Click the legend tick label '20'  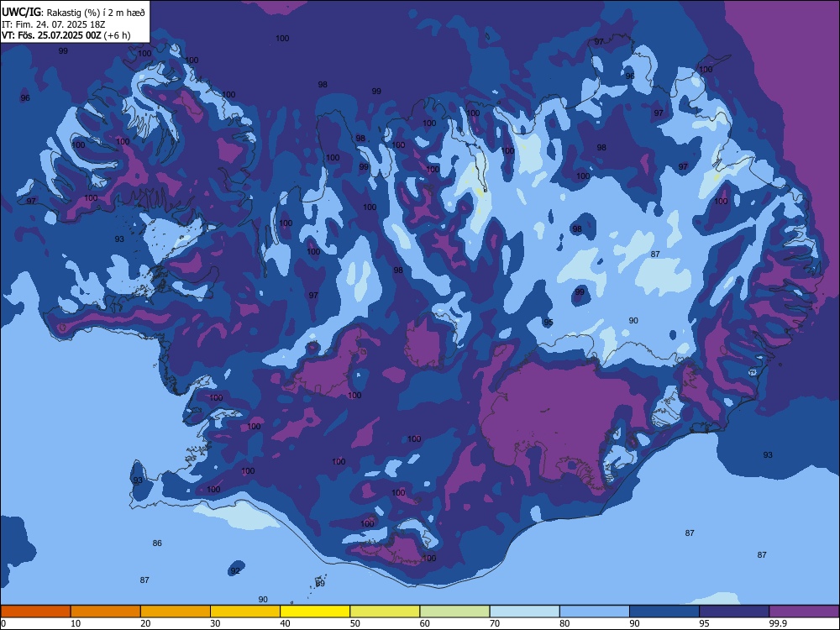point(145,623)
